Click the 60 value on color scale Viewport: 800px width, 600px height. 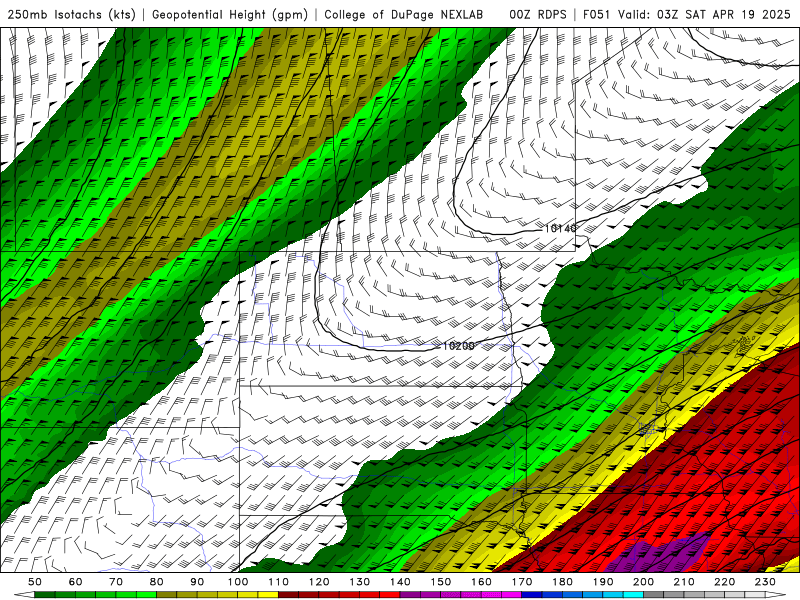[x=76, y=582]
